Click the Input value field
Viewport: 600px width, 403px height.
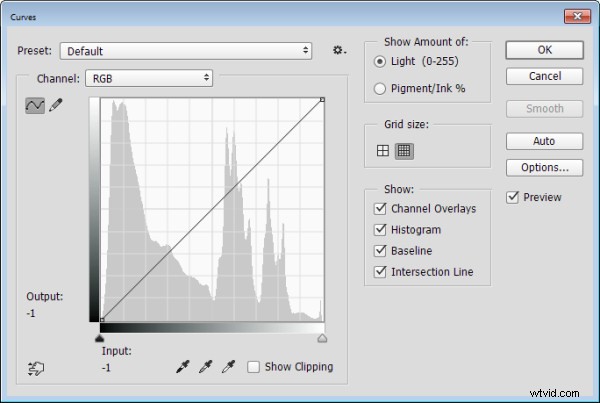106,368
